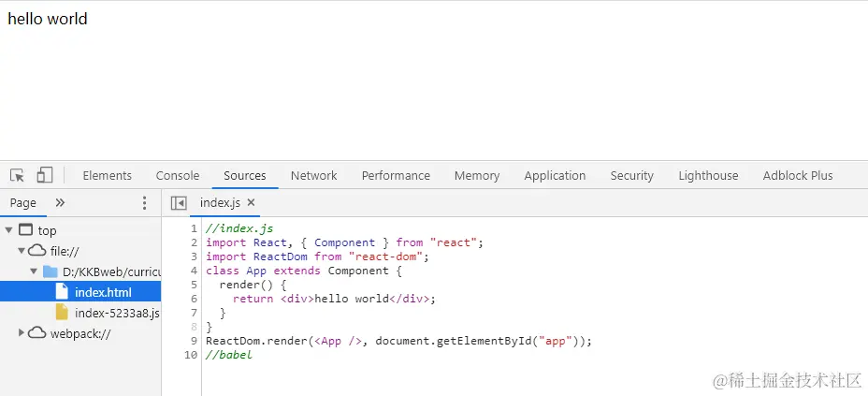Collapse the file:// tree node arrow
This screenshot has height=396, width=868.
pyautogui.click(x=22, y=251)
